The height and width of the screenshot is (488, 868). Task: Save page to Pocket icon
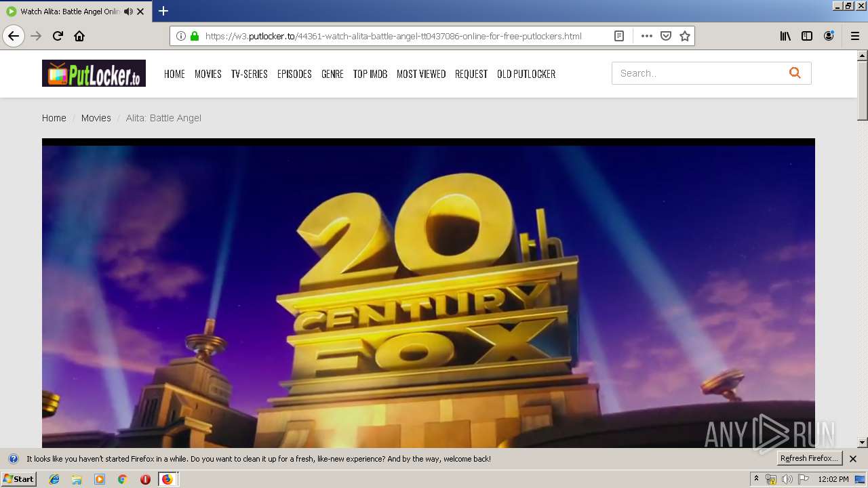click(666, 36)
